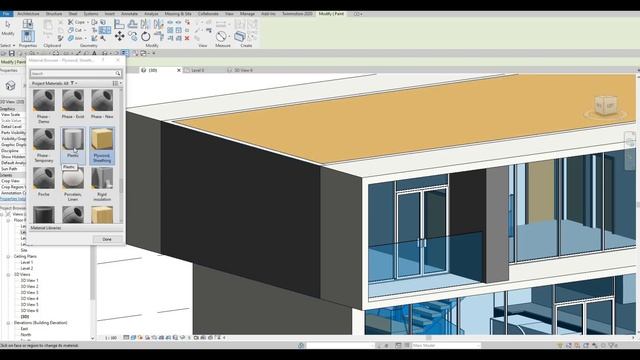Click the Visual Style icon in view control bar
The width and height of the screenshot is (640, 360).
tap(133, 338)
